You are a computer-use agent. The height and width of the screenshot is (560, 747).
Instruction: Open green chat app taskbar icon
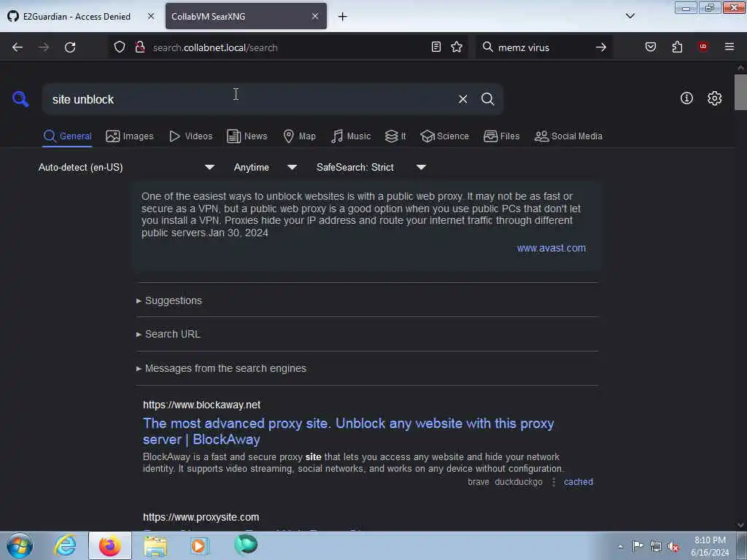(x=246, y=545)
